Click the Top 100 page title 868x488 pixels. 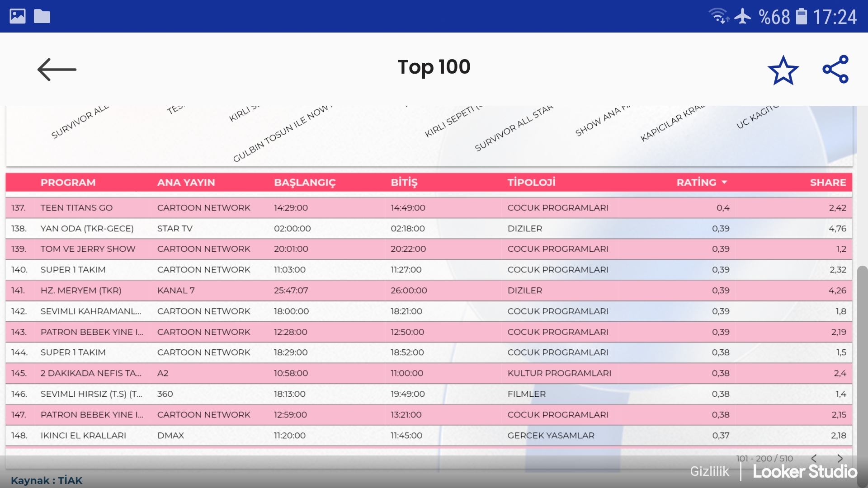[x=434, y=67]
